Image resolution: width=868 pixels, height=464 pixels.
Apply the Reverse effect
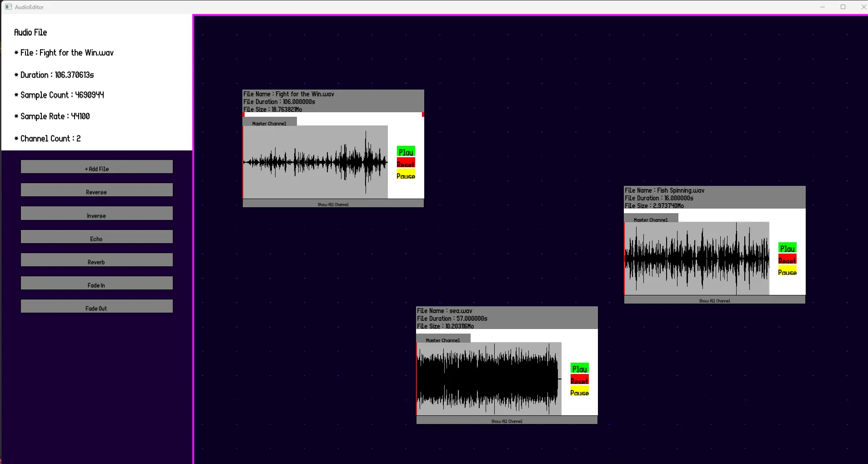96,190
